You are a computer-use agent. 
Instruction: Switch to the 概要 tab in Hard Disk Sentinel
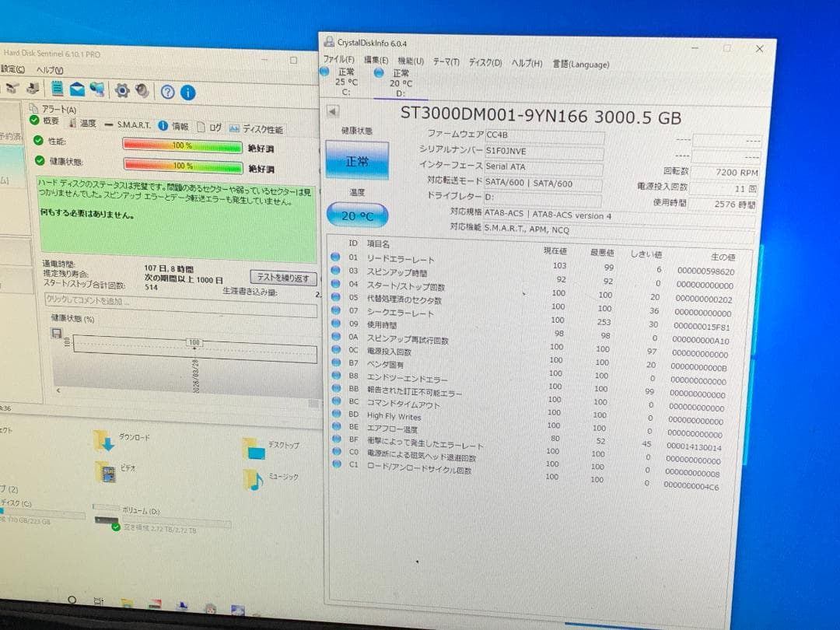click(x=44, y=121)
